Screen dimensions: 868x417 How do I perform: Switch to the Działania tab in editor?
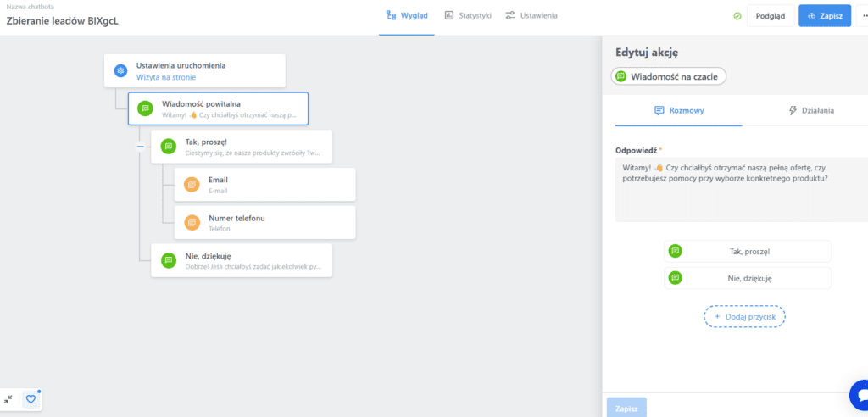pyautogui.click(x=811, y=110)
